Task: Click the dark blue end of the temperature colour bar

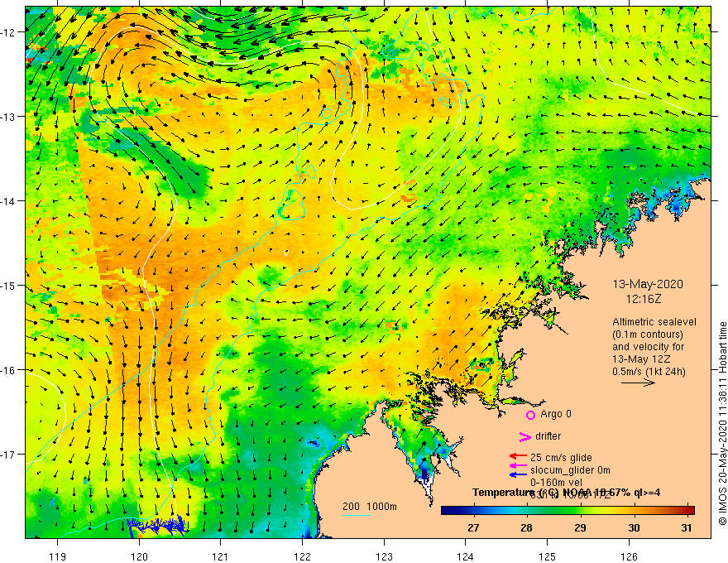Action: [446, 510]
